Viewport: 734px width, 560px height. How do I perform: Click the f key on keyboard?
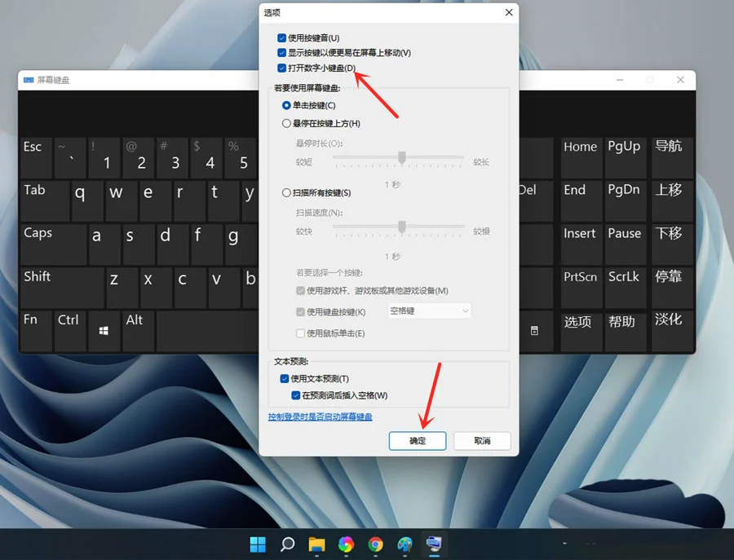(206, 245)
